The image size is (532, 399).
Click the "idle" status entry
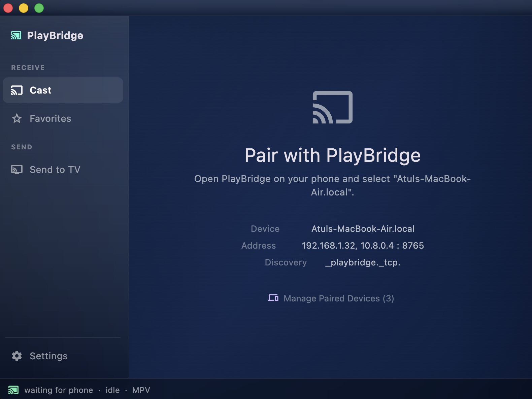click(x=113, y=390)
